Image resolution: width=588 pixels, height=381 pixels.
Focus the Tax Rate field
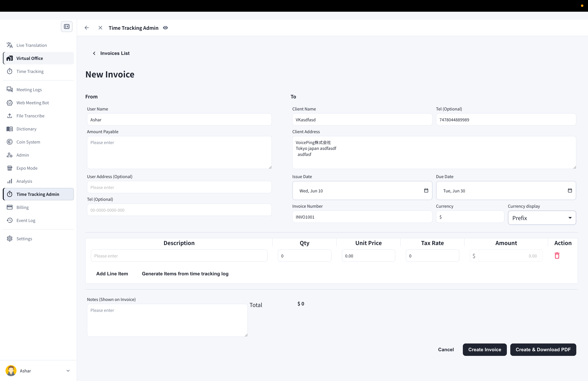click(432, 256)
